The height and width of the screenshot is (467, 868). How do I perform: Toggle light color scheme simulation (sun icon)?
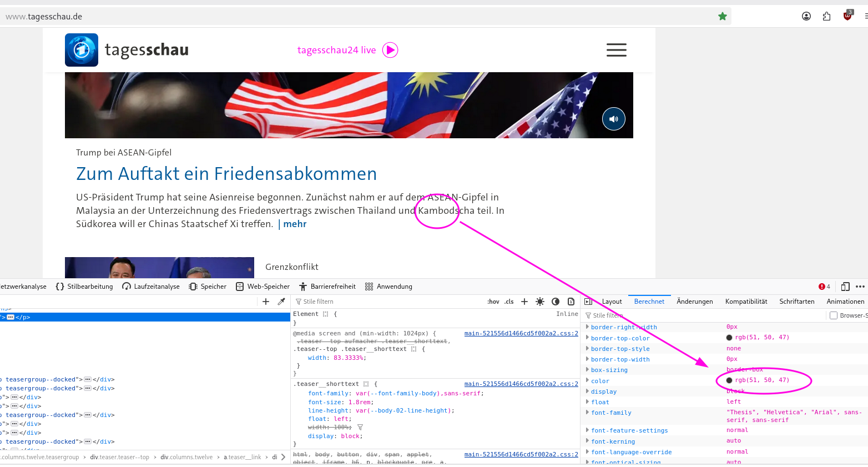click(540, 302)
